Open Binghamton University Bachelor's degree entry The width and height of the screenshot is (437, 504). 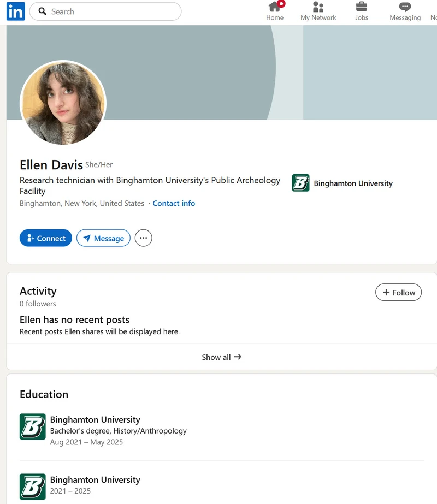tap(119, 431)
